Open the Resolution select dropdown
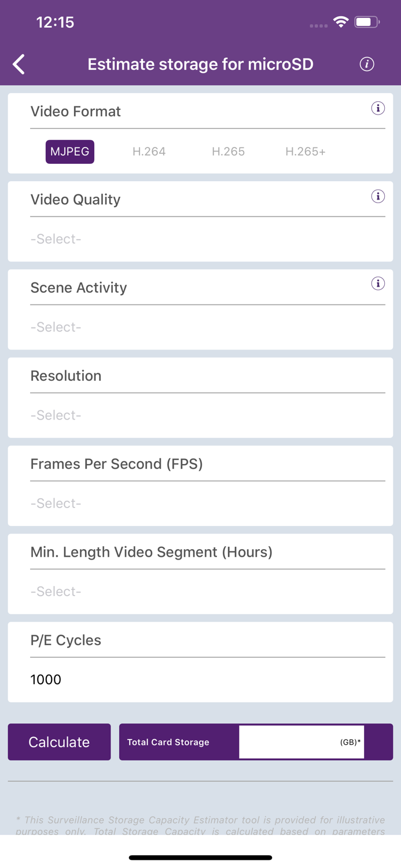 click(x=200, y=415)
